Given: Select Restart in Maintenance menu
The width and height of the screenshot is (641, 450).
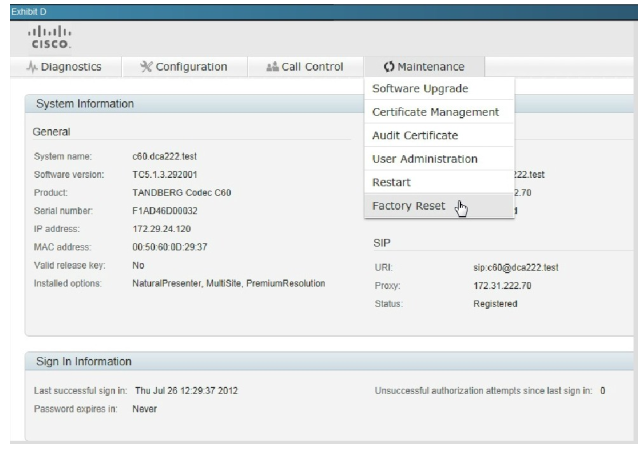Looking at the screenshot, I should (391, 182).
